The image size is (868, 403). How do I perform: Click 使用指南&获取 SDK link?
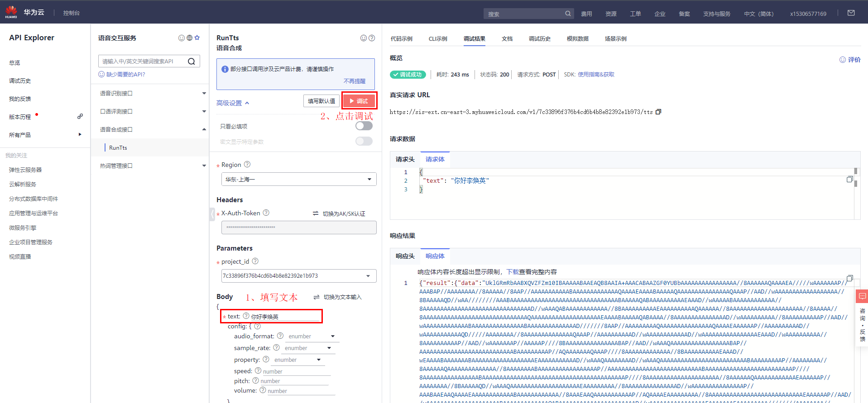coord(596,75)
